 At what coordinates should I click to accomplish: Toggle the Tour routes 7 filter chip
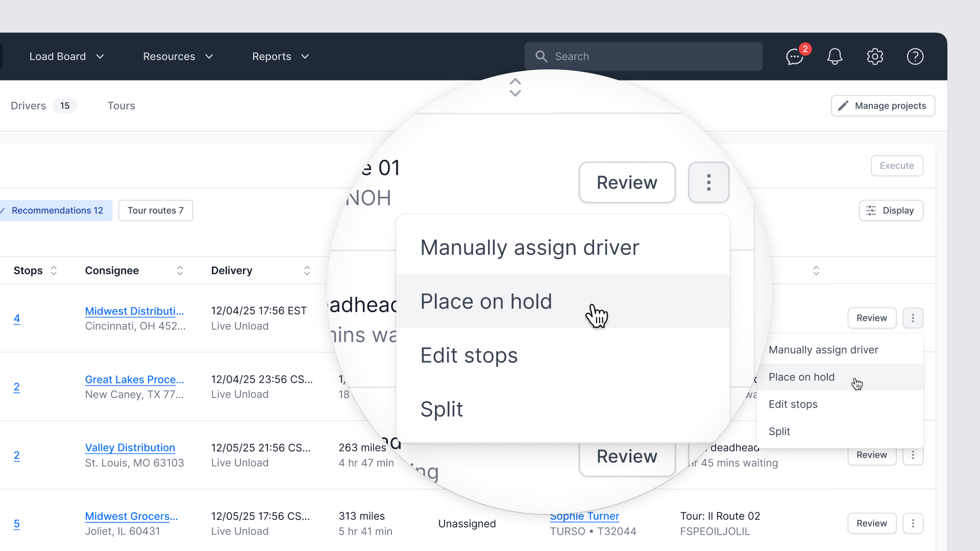(155, 211)
